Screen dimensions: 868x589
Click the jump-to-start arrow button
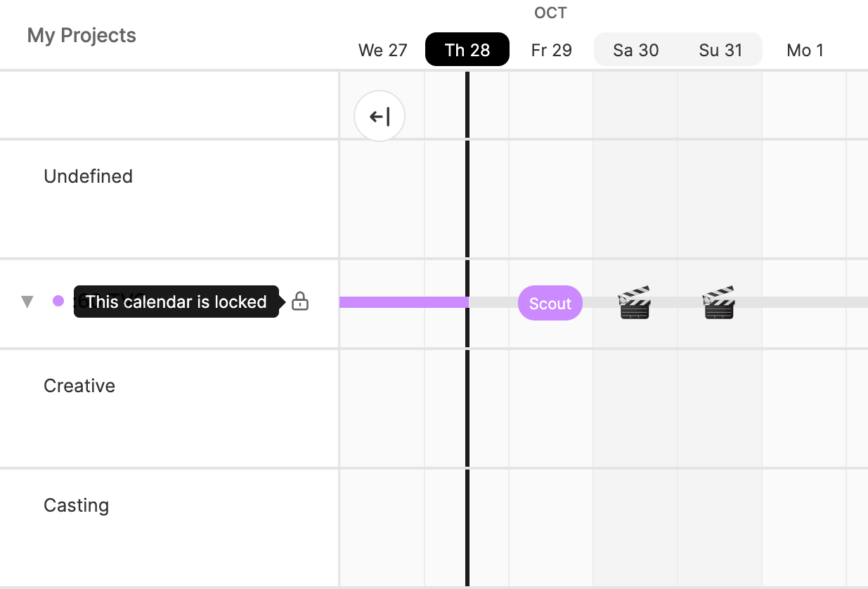[x=380, y=116]
